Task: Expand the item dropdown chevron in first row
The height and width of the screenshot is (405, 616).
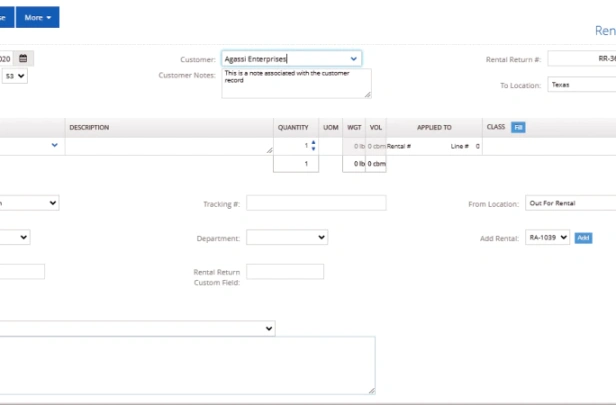Action: (x=55, y=145)
